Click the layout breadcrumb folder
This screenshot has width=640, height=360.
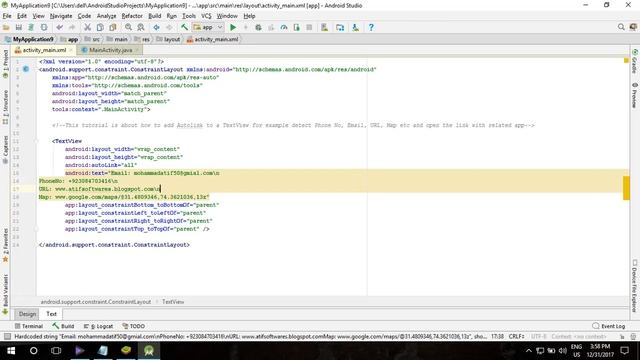(x=168, y=39)
